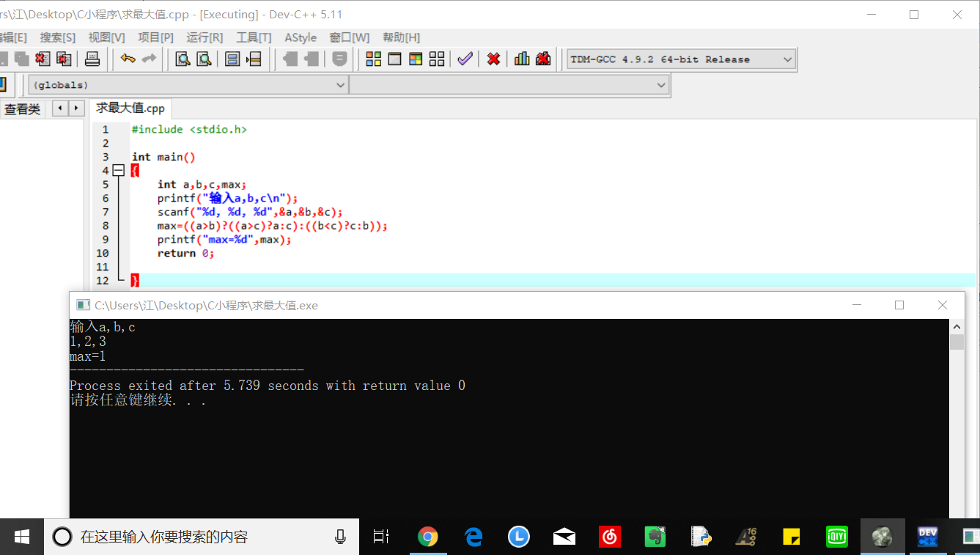The width and height of the screenshot is (980, 555).
Task: Start debugging with the purple checkmark icon
Action: coord(465,59)
